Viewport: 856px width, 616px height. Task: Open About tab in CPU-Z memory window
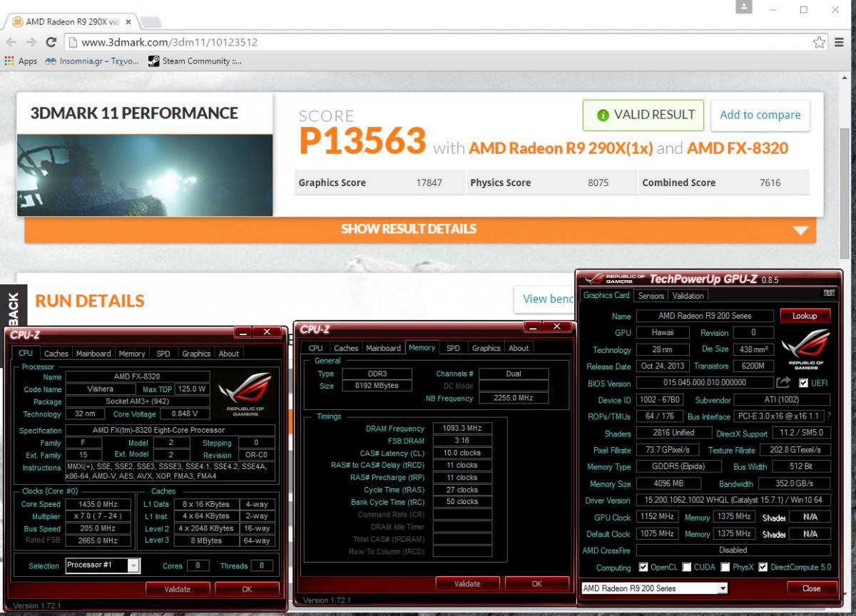519,348
